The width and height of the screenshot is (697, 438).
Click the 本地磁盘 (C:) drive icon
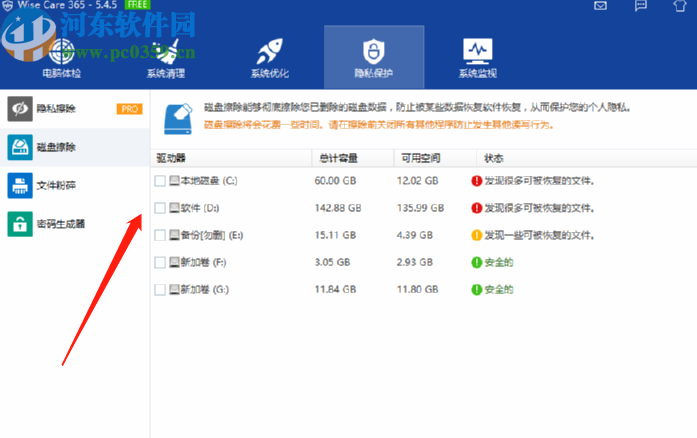(x=174, y=181)
